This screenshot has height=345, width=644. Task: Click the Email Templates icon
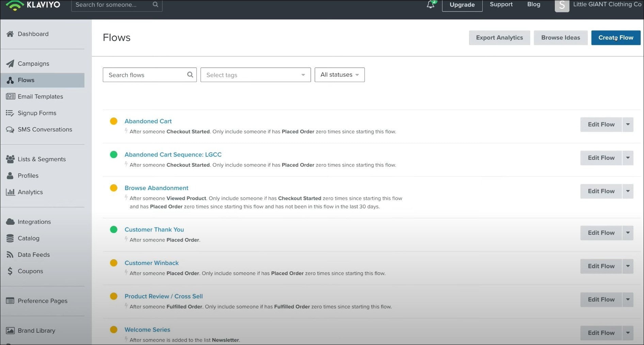pos(11,96)
